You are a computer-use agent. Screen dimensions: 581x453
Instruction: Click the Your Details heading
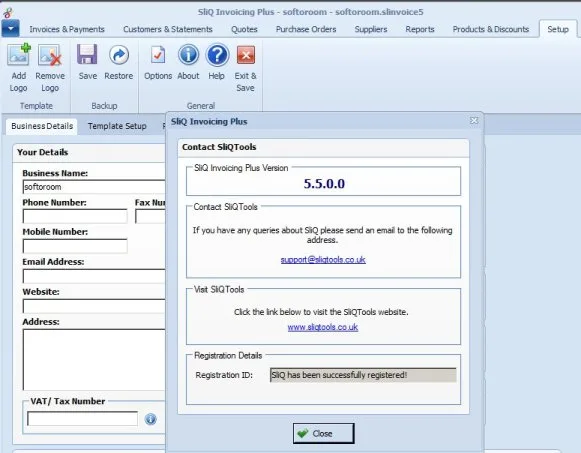tap(43, 152)
